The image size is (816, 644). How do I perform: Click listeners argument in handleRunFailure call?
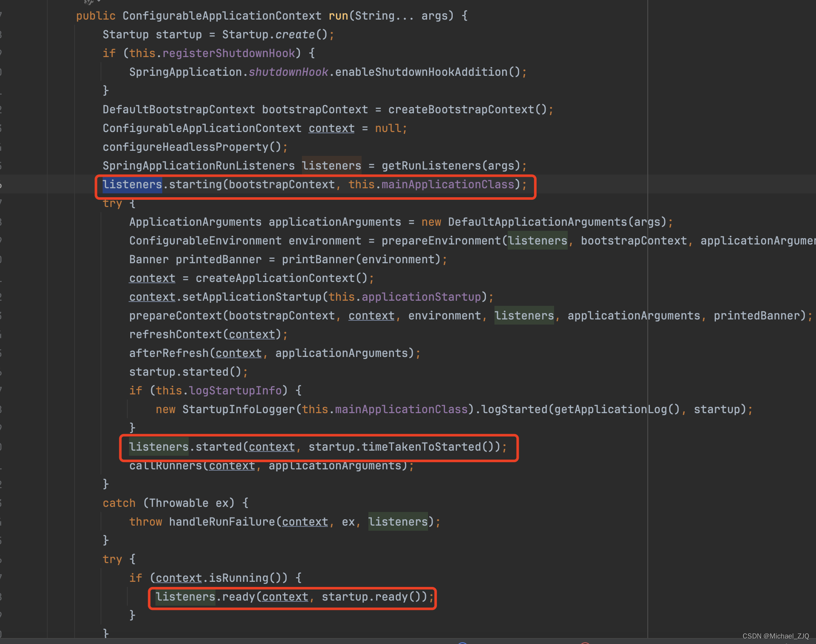398,522
